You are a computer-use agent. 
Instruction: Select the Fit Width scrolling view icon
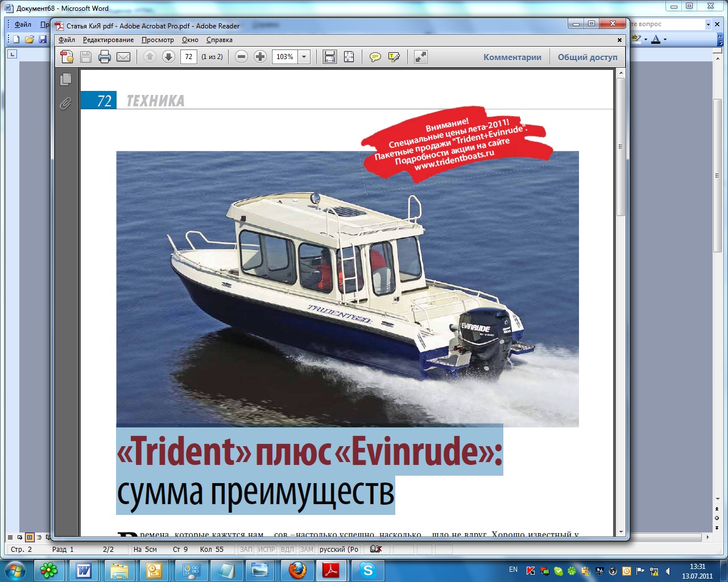click(x=330, y=57)
